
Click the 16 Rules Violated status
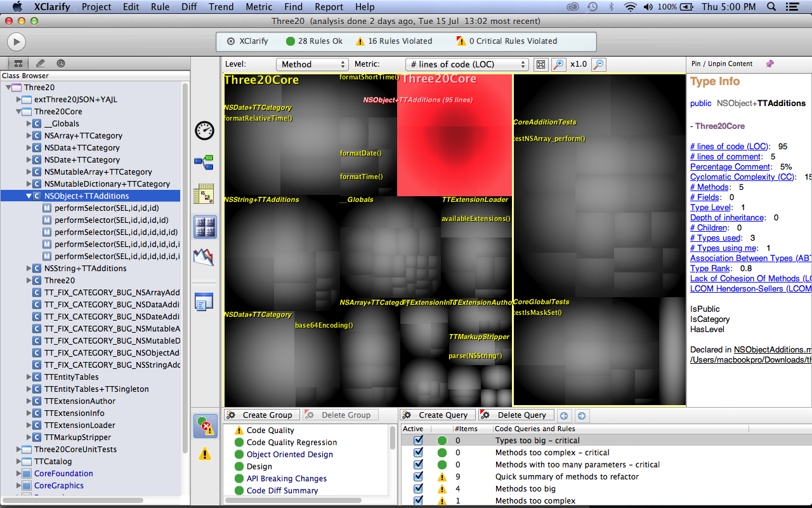394,41
